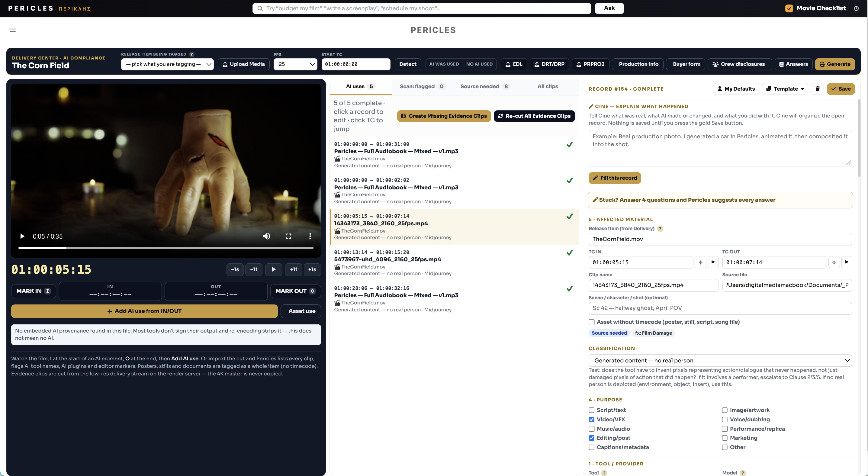
Task: Check the Other purpose box
Action: (725, 447)
